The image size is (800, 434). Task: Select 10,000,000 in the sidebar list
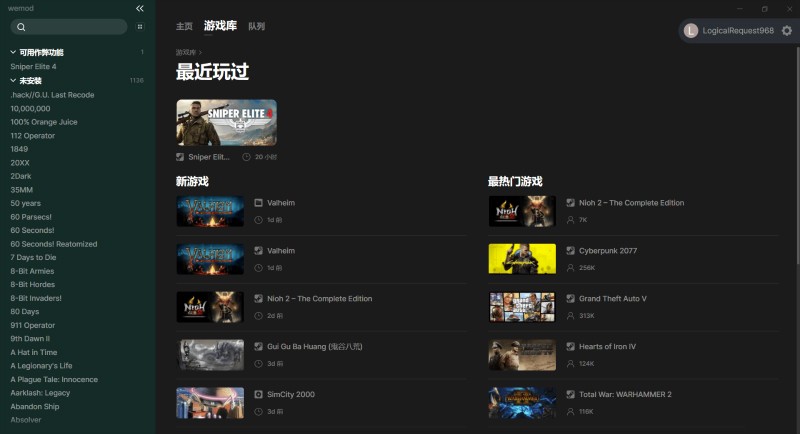[x=31, y=109]
